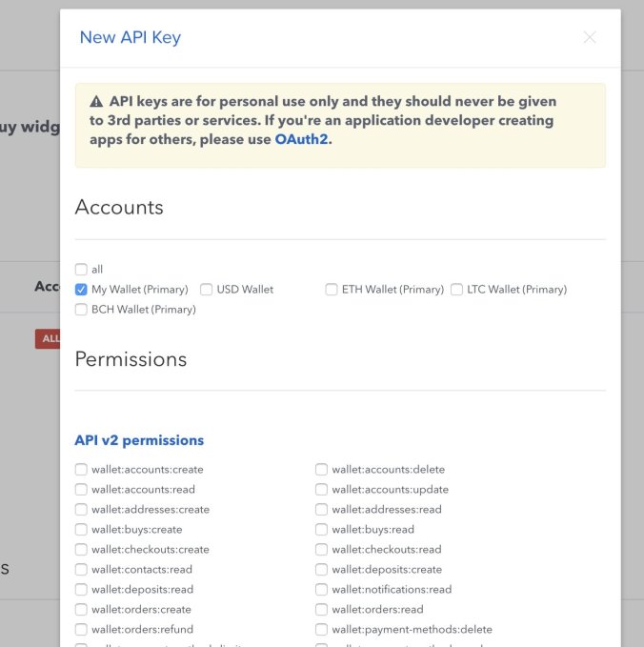Screen dimensions: 644x647
Task: Click the API v2 permissions heading
Action: 139,440
